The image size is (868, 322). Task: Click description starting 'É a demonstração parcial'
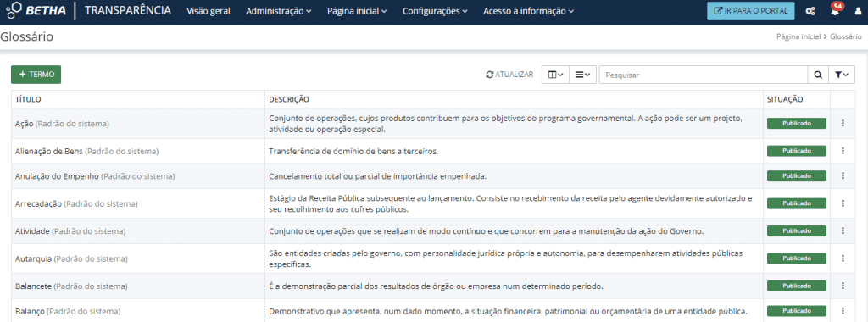point(436,286)
